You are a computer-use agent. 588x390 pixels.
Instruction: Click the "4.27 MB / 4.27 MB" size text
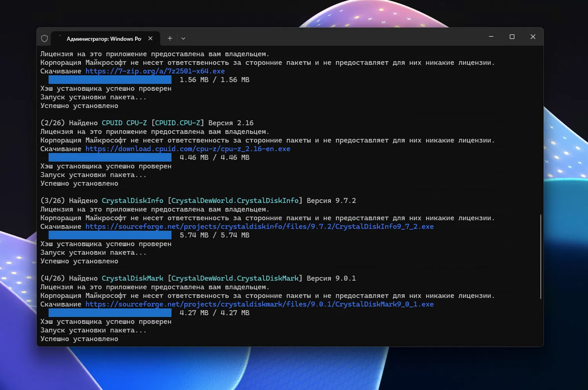tap(214, 313)
